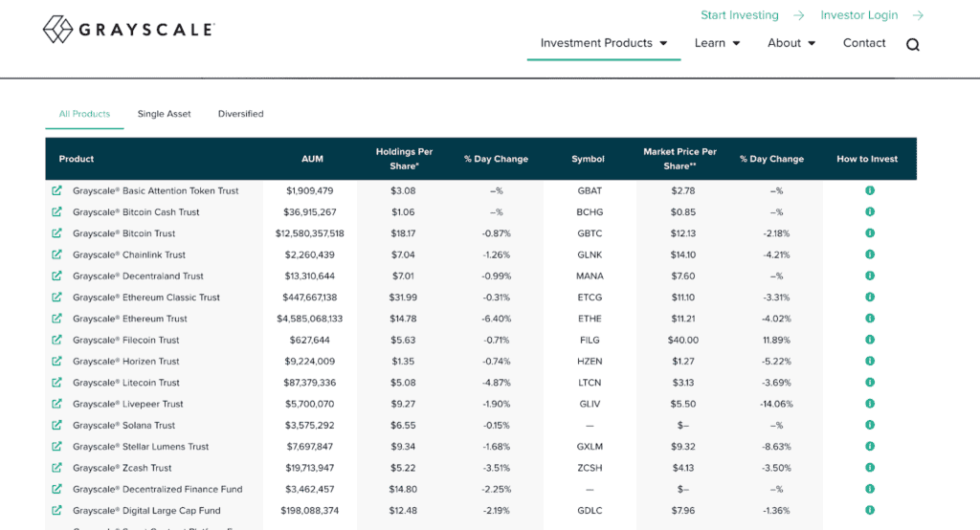Click How to Invest info icon for GXLM row
Screen dimensions: 980x530
pyautogui.click(x=869, y=446)
